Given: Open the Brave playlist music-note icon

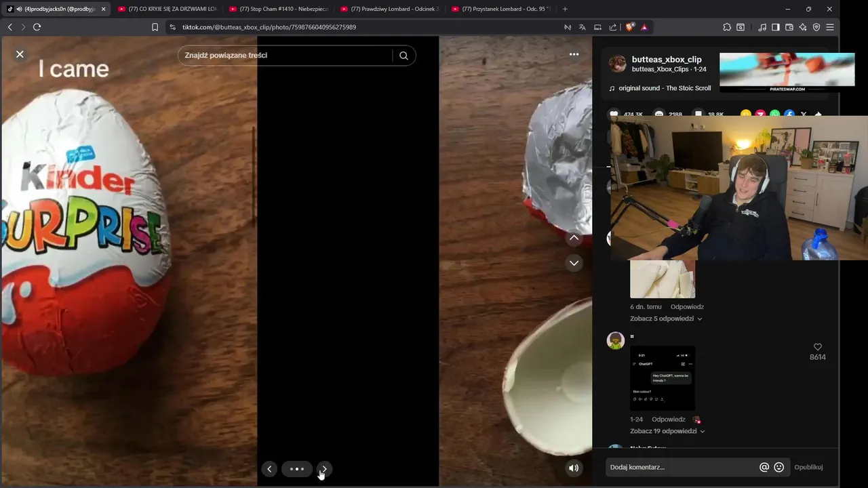Looking at the screenshot, I should [762, 27].
